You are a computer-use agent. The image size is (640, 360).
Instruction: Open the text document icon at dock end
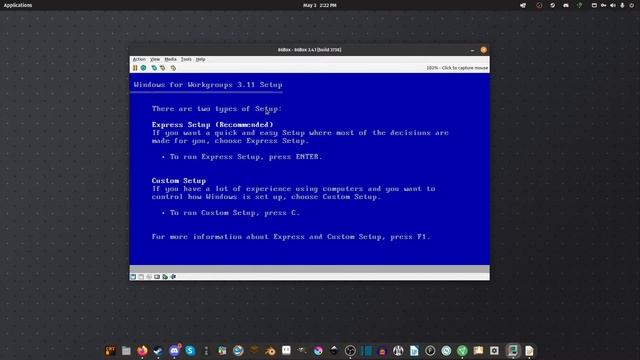tap(529, 351)
